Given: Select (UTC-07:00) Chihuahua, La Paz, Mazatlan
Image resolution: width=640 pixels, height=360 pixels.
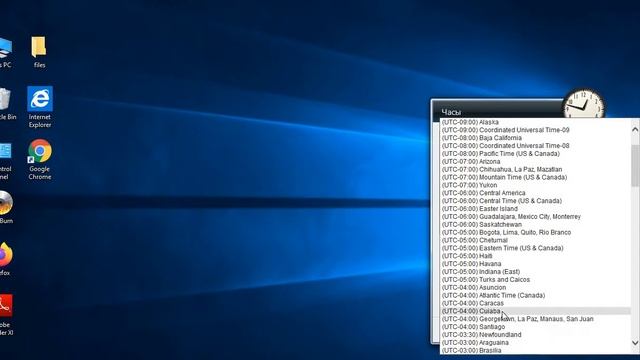Looking at the screenshot, I should tap(535, 169).
